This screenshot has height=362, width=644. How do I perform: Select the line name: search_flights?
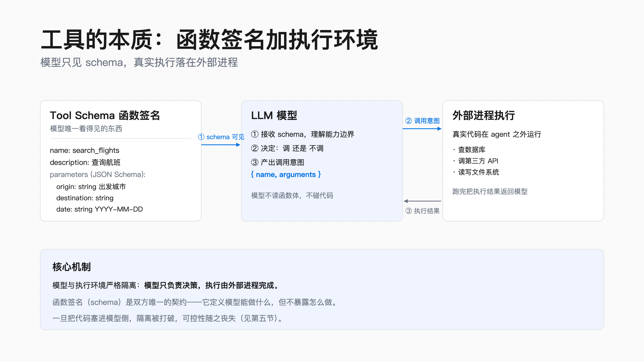85,150
